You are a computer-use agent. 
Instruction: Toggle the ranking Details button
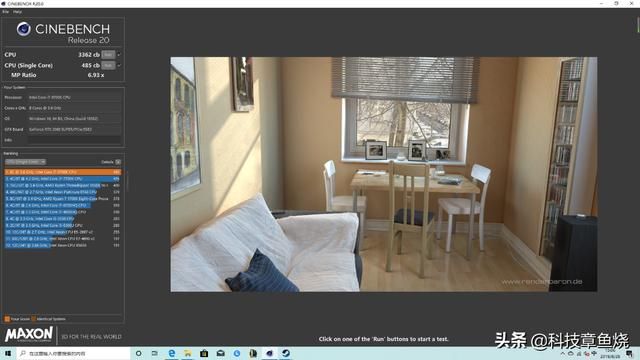(x=118, y=162)
